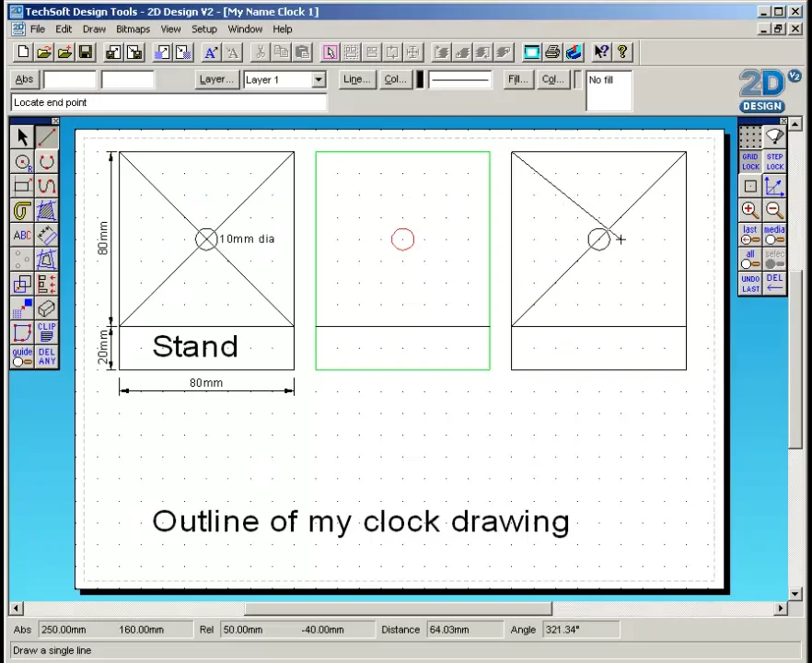Click the Layer... button
The width and height of the screenshot is (812, 663).
pyautogui.click(x=216, y=79)
